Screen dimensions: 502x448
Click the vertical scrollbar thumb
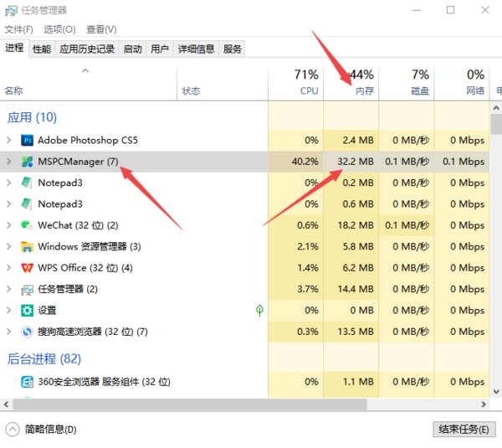pyautogui.click(x=496, y=124)
